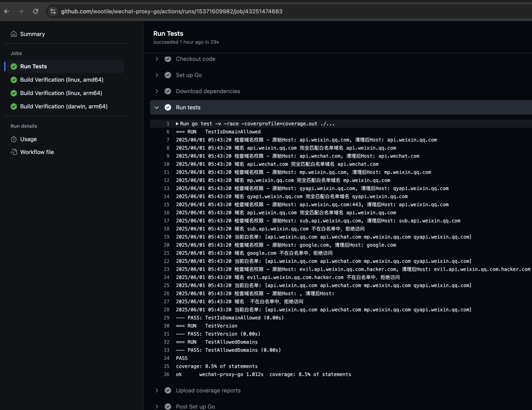Click the check icon beside Set up Go
532x410 pixels.
pyautogui.click(x=168, y=75)
